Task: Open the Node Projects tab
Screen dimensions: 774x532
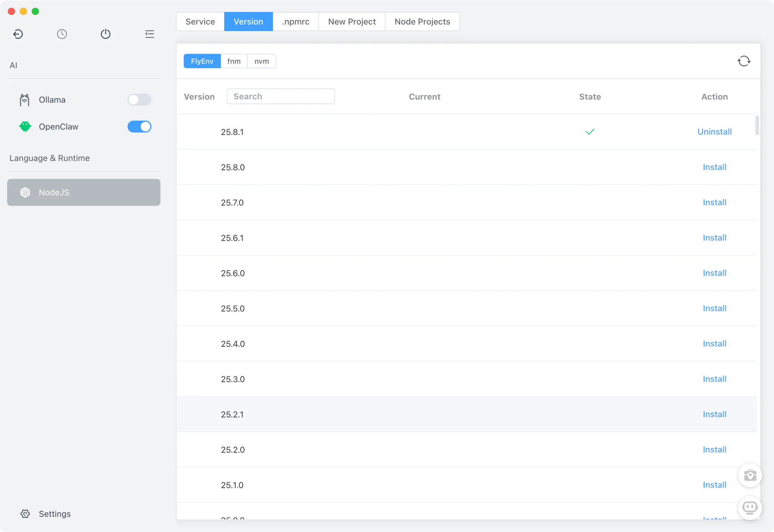Action: click(422, 22)
